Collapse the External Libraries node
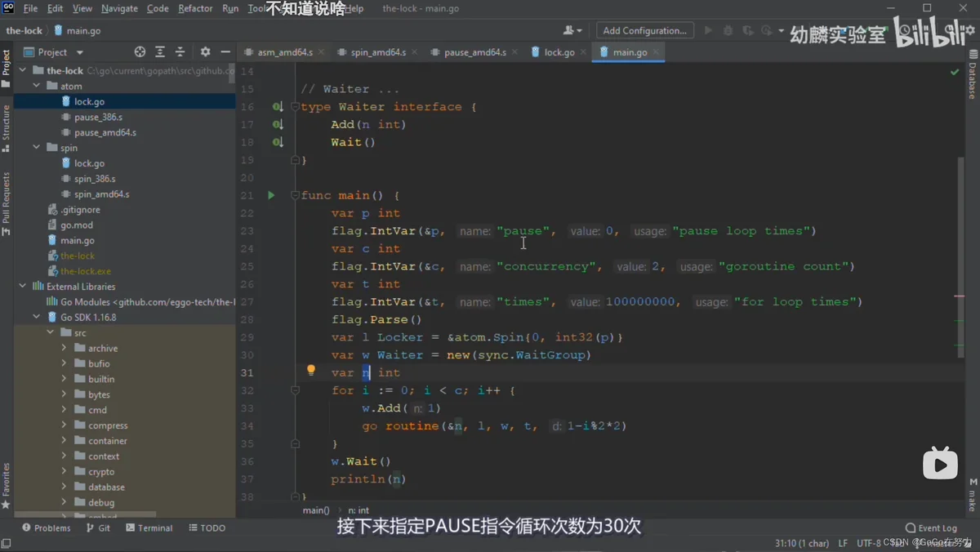Image resolution: width=980 pixels, height=552 pixels. pos(23,287)
